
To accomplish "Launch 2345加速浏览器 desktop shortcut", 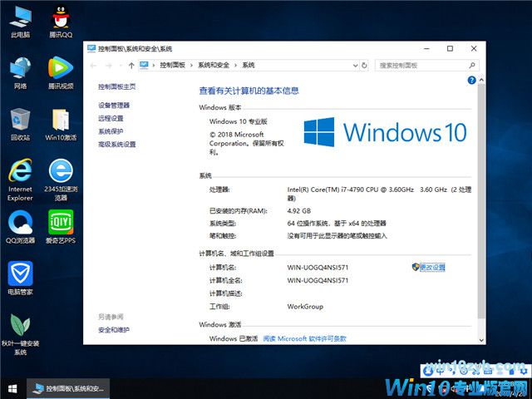I will pyautogui.click(x=61, y=180).
